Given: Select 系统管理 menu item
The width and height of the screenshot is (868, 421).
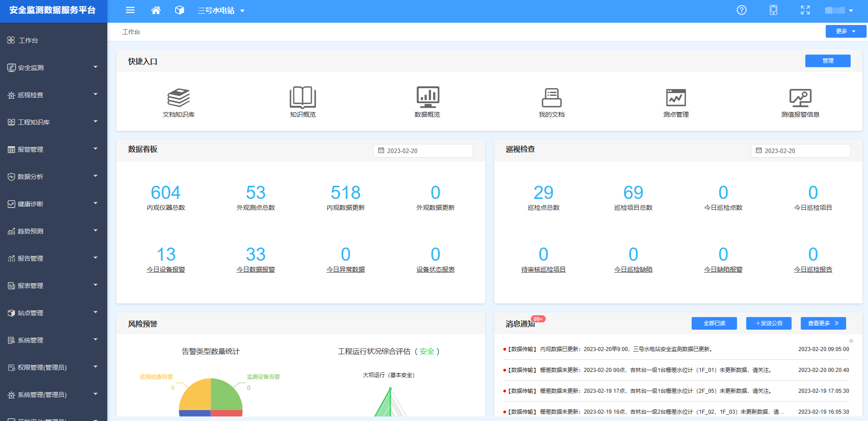Looking at the screenshot, I should tap(54, 340).
